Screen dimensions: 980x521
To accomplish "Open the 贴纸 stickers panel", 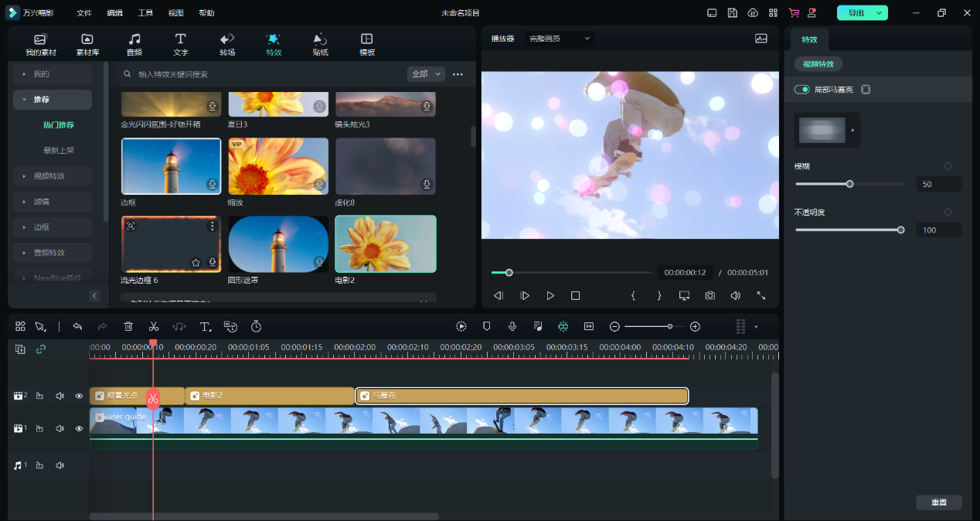I will [320, 45].
